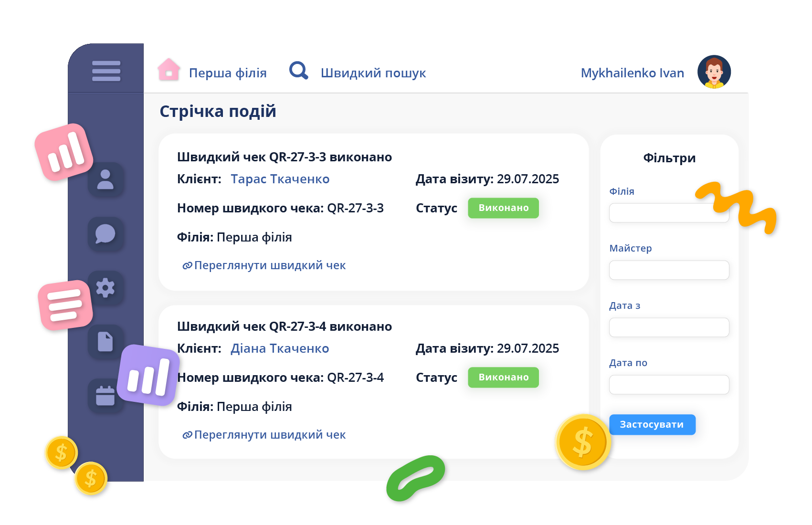812x525 pixels.
Task: Open the chat bubble sidebar icon
Action: point(105,234)
